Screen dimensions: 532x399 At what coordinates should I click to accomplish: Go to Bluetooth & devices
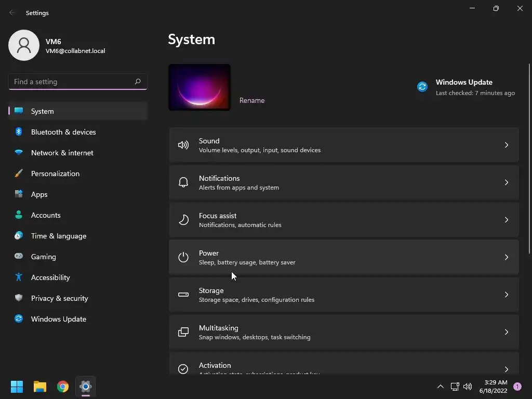tap(78, 131)
